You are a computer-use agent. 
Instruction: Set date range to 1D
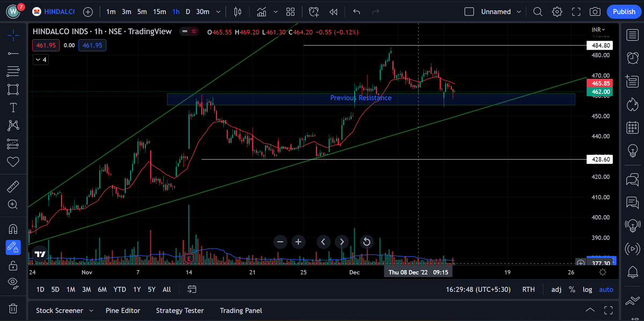pos(40,289)
